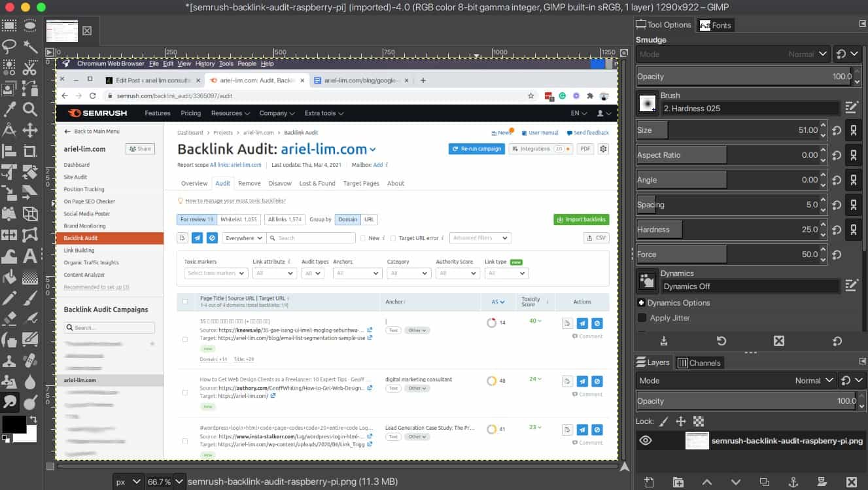Select the Gradient tool
The height and width of the screenshot is (490, 868).
(30, 277)
